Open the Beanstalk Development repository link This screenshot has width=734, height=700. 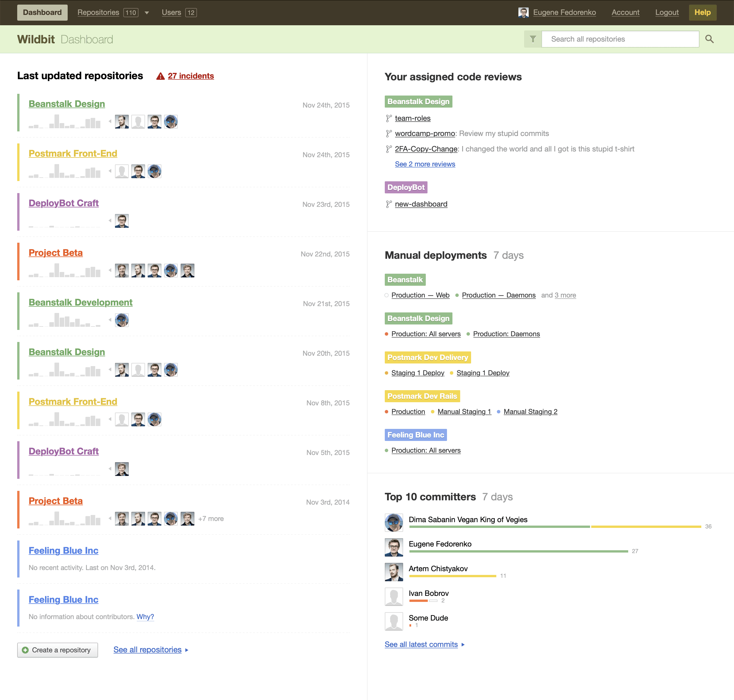[x=81, y=302]
